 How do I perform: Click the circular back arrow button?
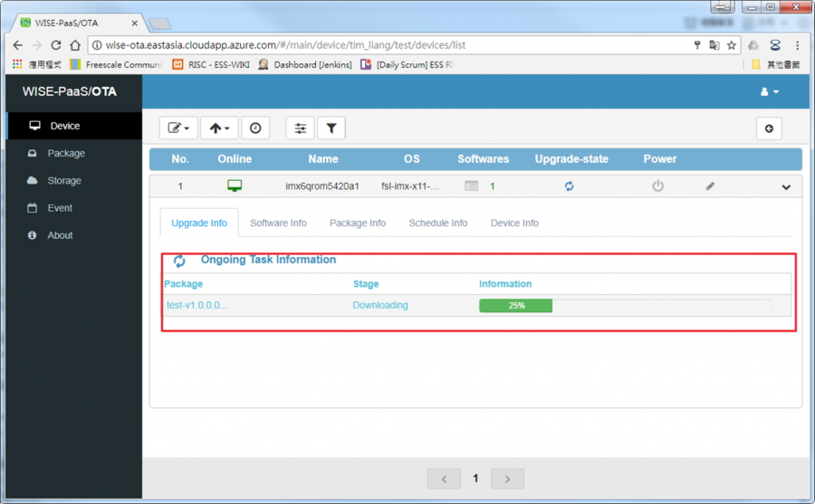pos(768,128)
